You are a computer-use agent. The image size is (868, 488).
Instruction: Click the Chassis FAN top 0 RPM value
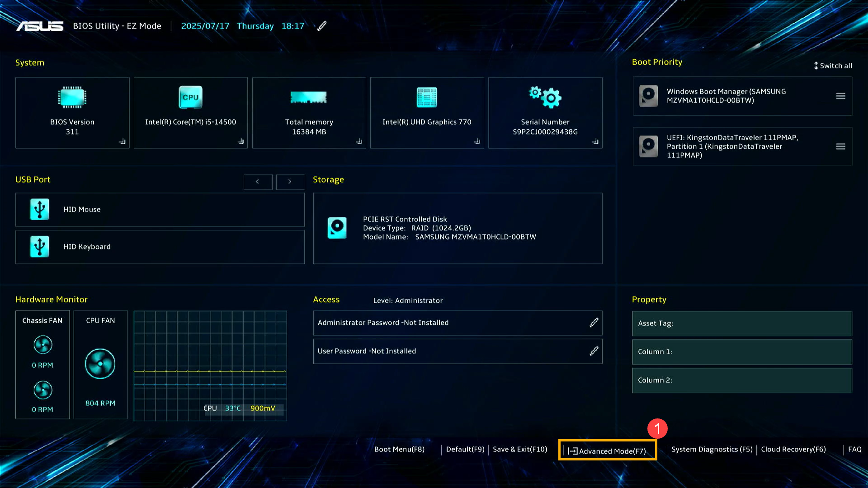coord(42,365)
